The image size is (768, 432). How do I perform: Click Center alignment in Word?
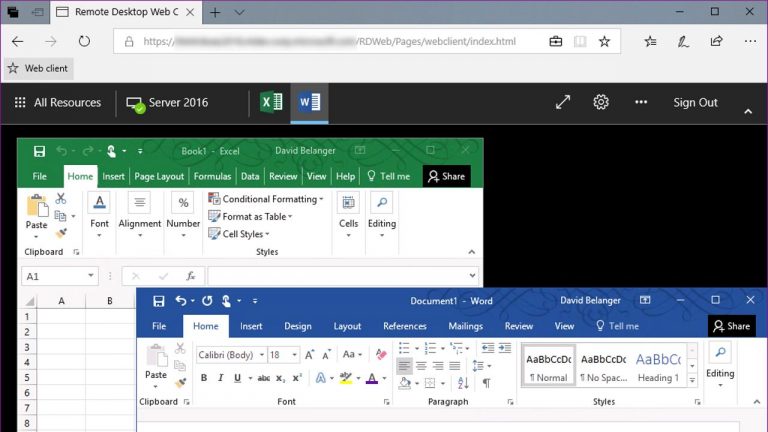tap(421, 366)
